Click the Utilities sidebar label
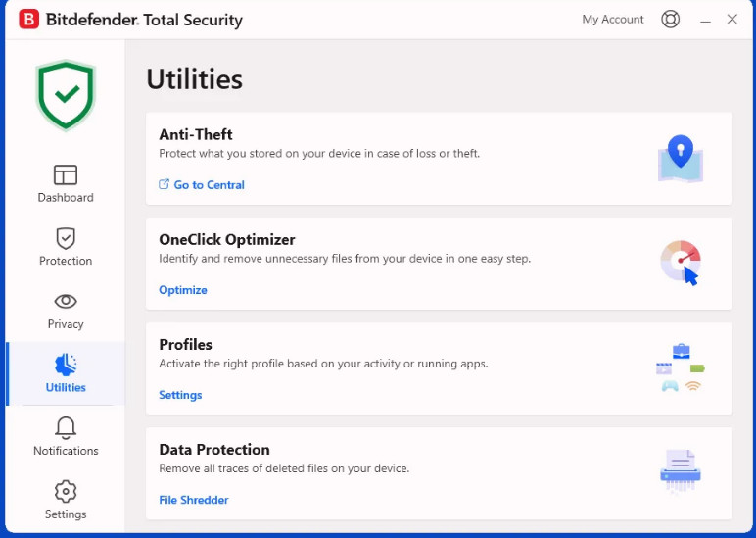 coord(66,387)
